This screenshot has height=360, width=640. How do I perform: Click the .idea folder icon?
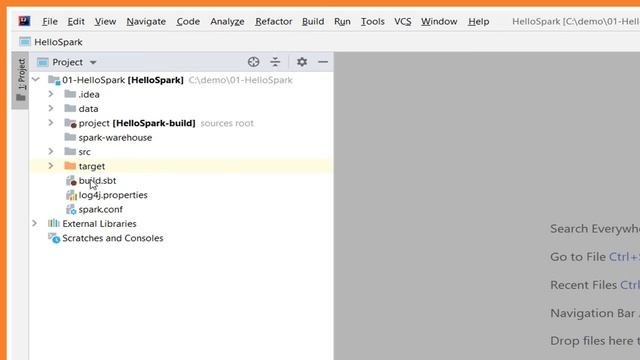[x=70, y=94]
